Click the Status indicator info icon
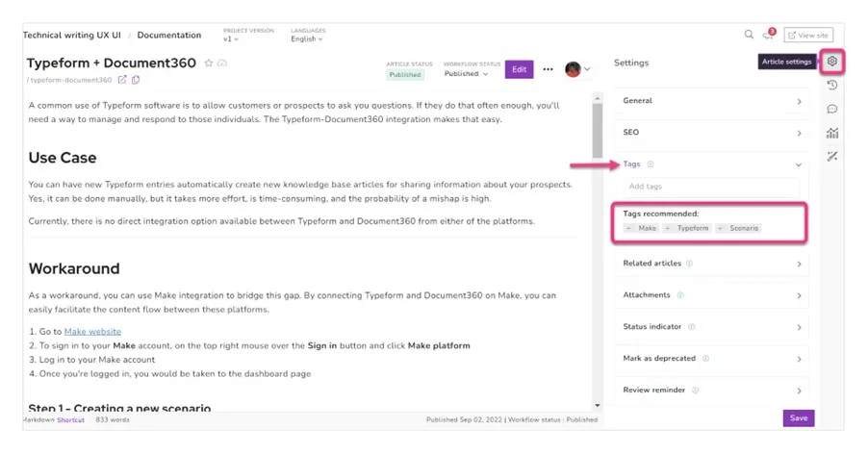Screen dimensions: 868x454 [x=691, y=327]
